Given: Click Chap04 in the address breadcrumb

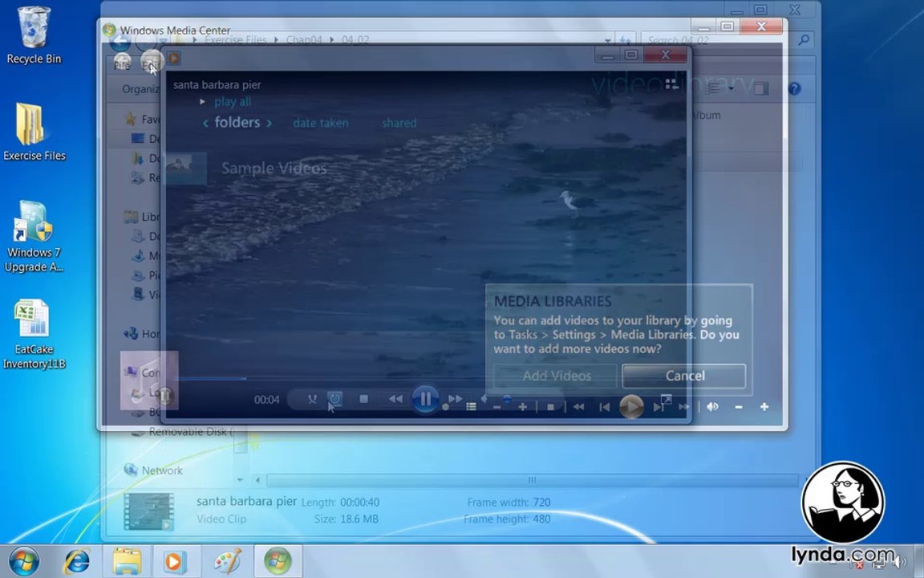Looking at the screenshot, I should [303, 40].
